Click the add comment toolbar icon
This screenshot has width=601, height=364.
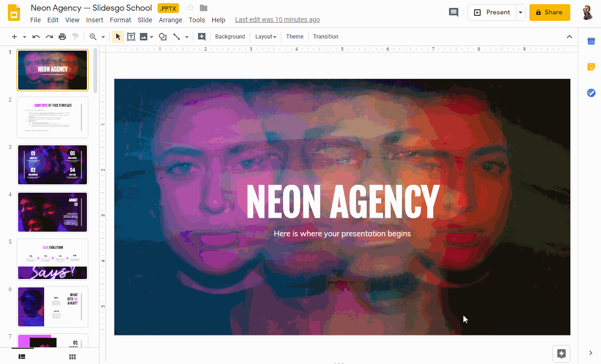click(x=202, y=37)
